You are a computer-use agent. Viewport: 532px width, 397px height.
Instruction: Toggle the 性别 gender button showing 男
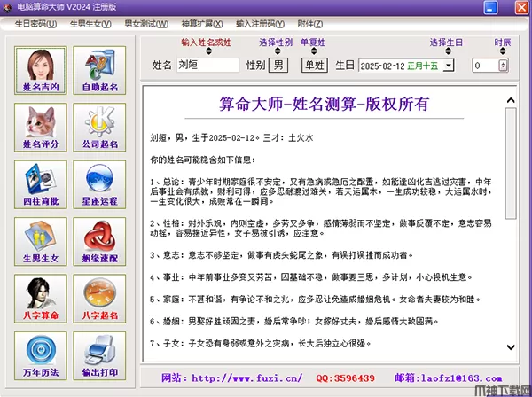[x=278, y=65]
